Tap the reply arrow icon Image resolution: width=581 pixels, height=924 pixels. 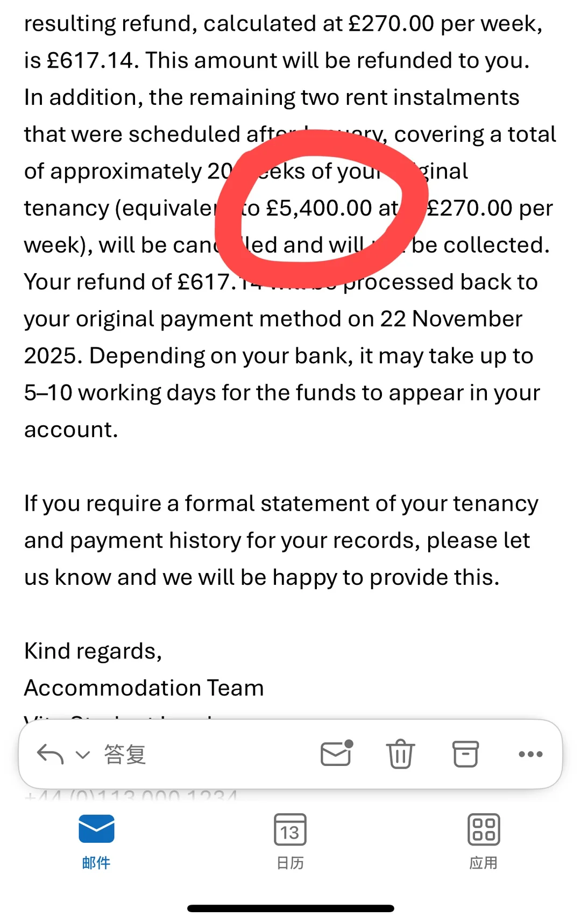click(x=51, y=754)
